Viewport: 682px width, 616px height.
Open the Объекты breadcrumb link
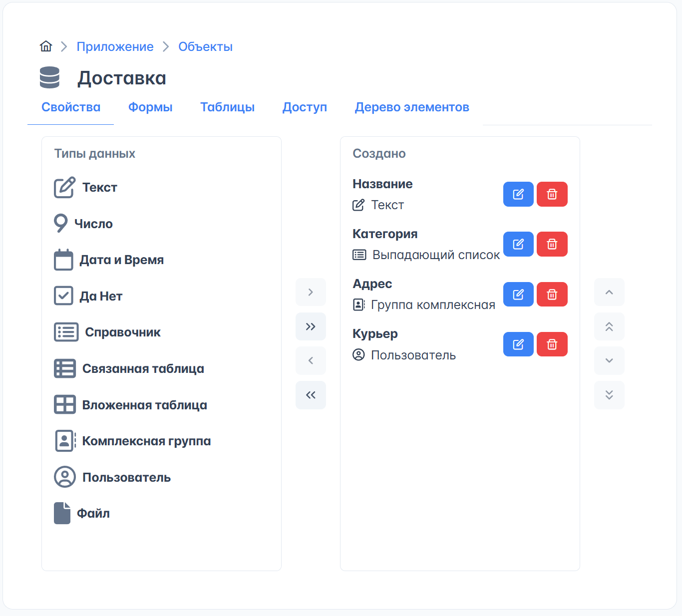tap(205, 46)
